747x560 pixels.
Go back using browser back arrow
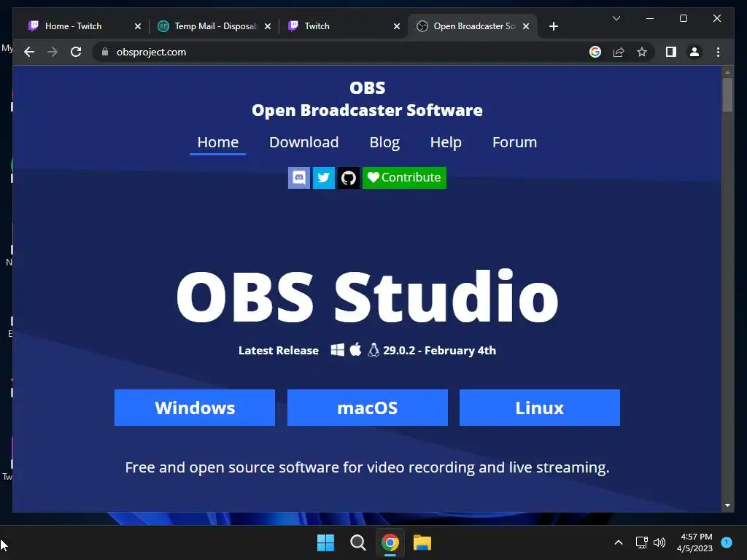[29, 52]
